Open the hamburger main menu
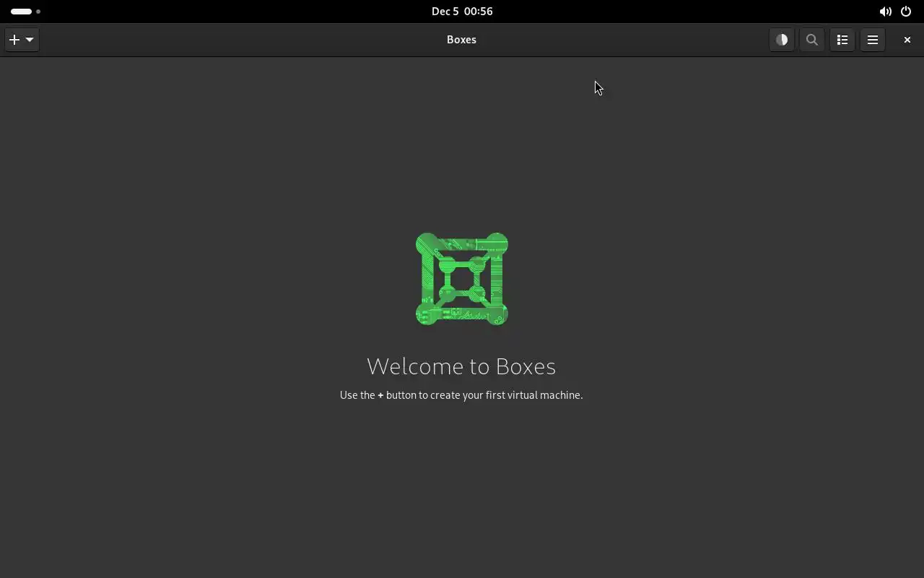This screenshot has height=578, width=924. [x=873, y=40]
